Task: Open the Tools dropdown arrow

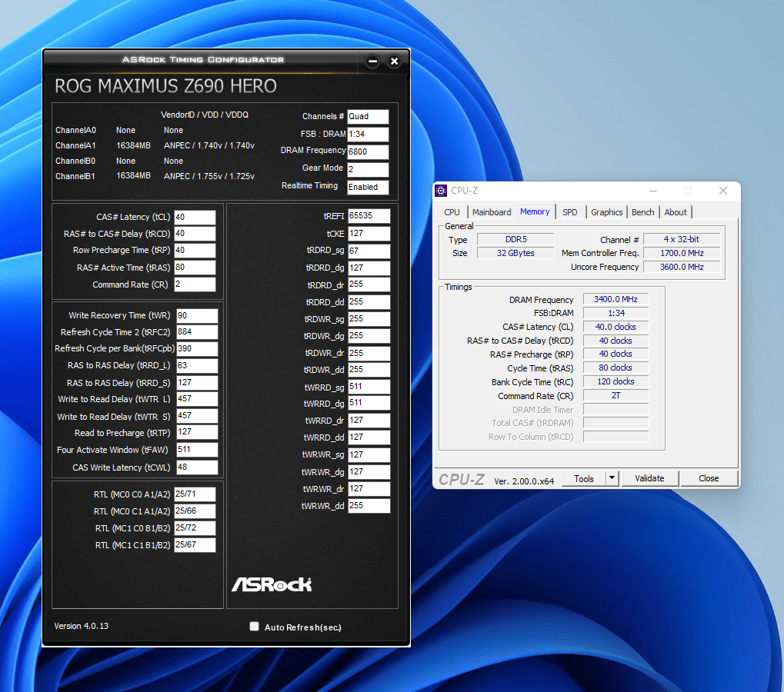Action: coord(612,478)
